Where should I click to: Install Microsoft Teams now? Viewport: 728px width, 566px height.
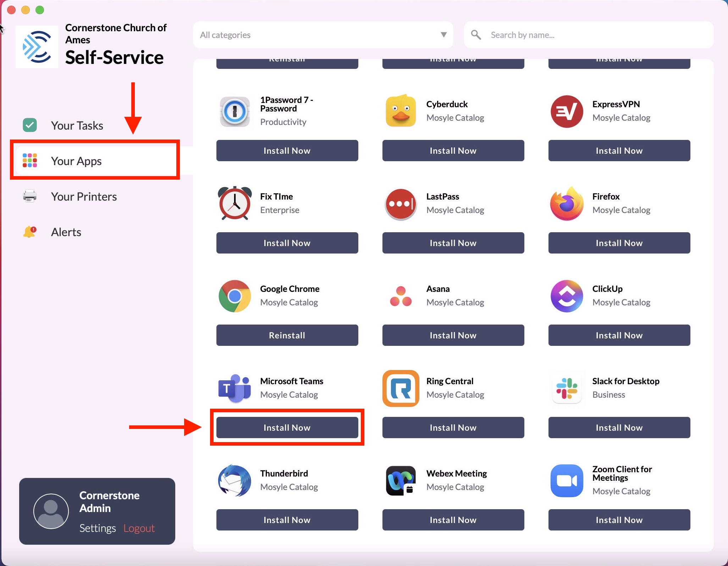(x=287, y=428)
